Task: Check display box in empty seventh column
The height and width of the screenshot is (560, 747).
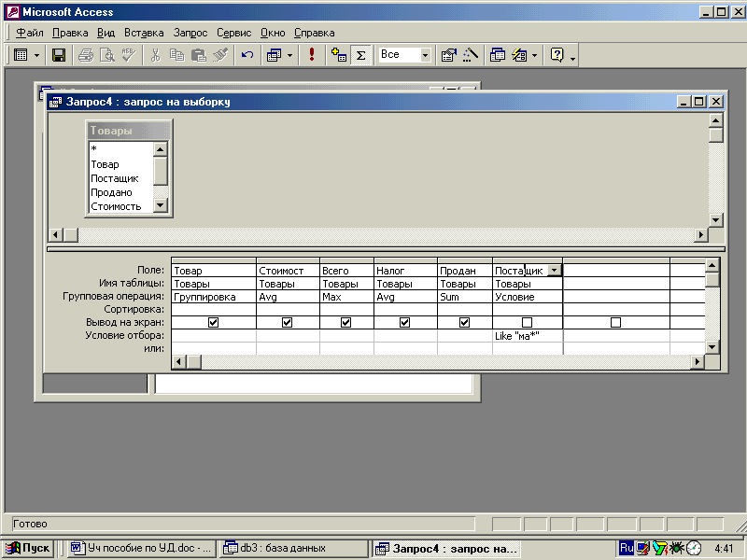Action: (x=615, y=322)
